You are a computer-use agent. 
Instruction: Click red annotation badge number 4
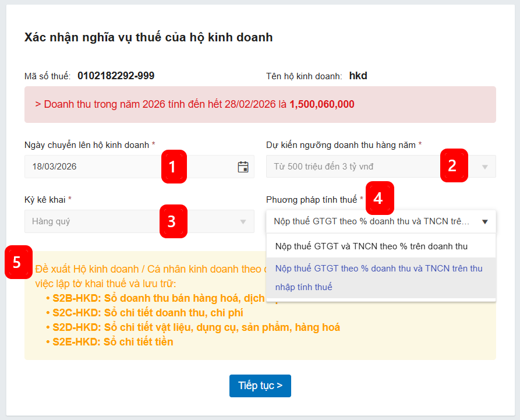click(378, 198)
